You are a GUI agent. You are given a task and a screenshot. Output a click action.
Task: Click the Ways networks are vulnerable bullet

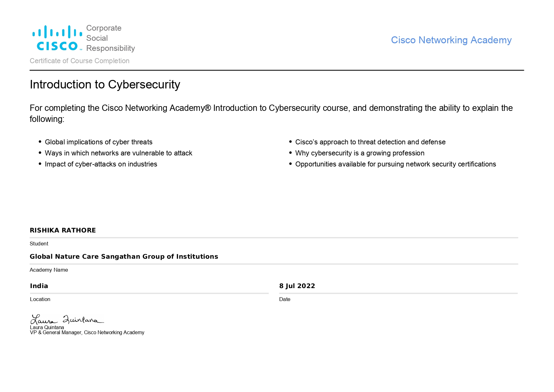click(x=118, y=153)
